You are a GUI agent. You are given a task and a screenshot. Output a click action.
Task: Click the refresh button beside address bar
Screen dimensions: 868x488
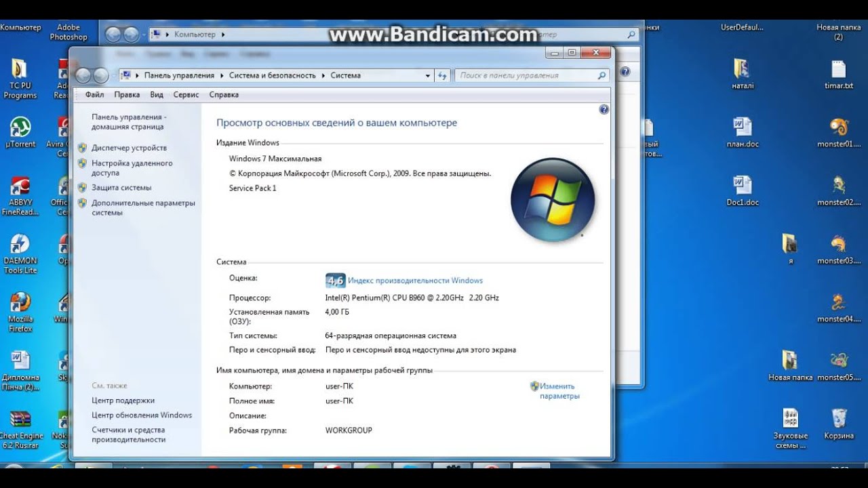click(442, 76)
